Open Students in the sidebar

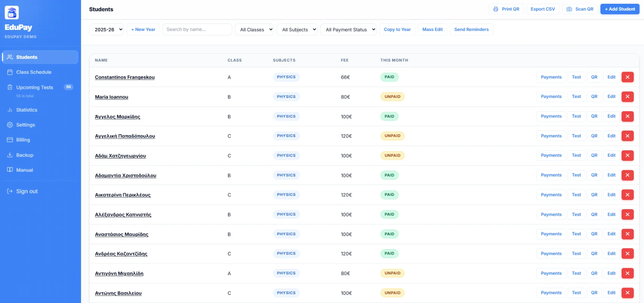pyautogui.click(x=40, y=57)
